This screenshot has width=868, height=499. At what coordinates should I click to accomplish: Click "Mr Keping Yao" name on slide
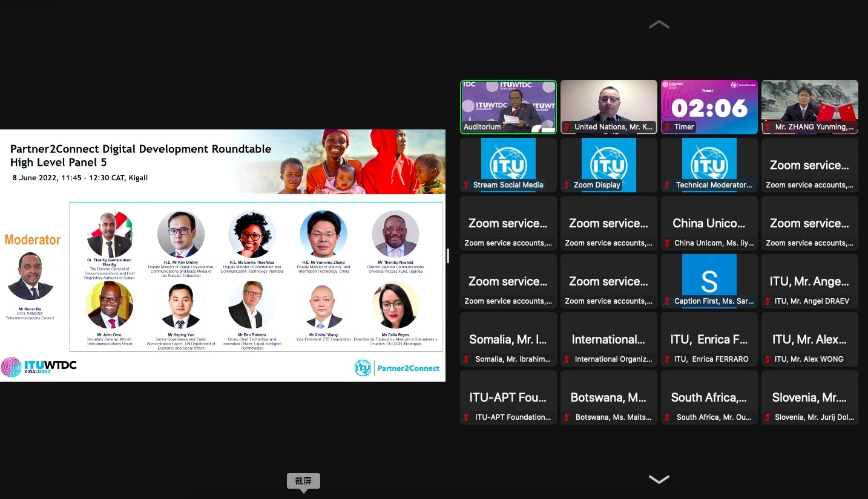180,334
